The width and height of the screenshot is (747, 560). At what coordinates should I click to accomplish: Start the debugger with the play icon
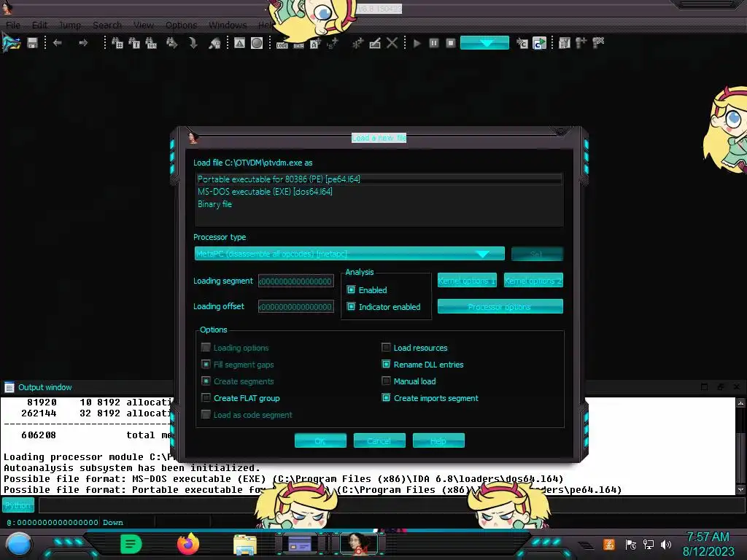tap(417, 43)
